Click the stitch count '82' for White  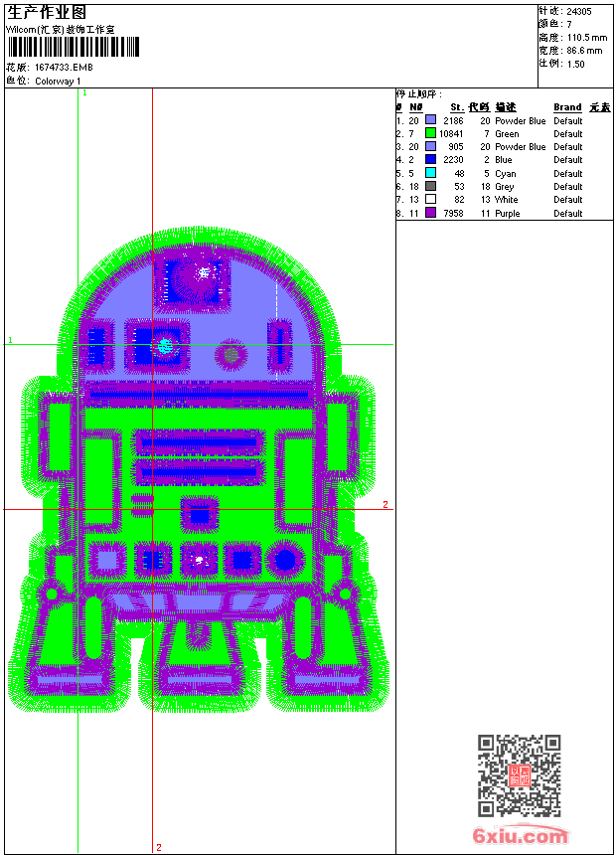460,200
